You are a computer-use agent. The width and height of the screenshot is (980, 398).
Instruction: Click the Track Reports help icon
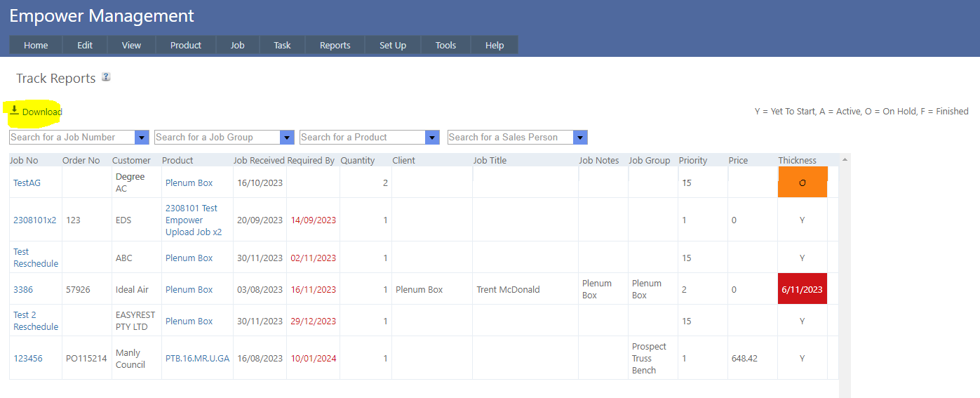(106, 77)
